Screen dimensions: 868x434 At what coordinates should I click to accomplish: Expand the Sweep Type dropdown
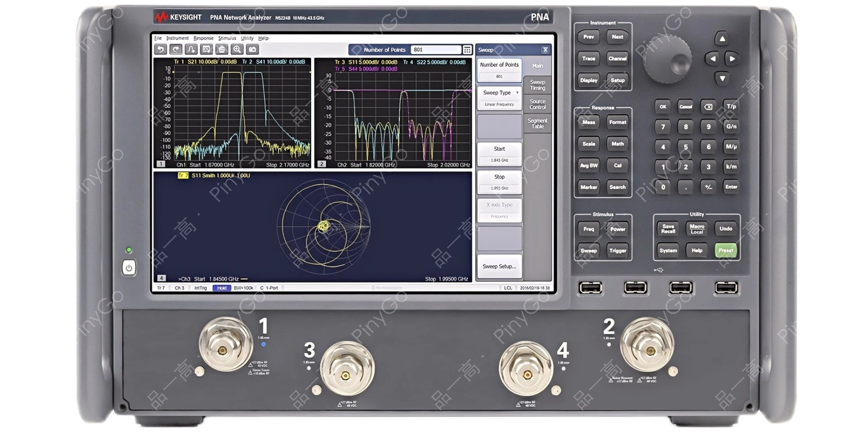499,98
